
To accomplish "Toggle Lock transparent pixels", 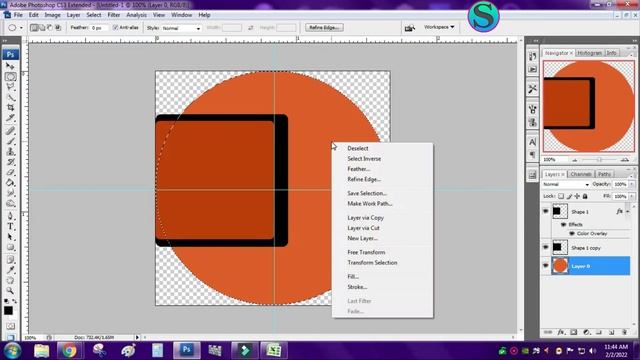I will 561,196.
